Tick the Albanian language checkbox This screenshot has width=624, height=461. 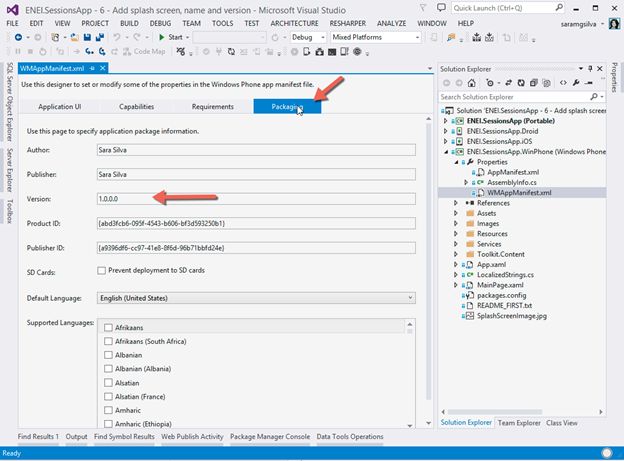[x=108, y=354]
